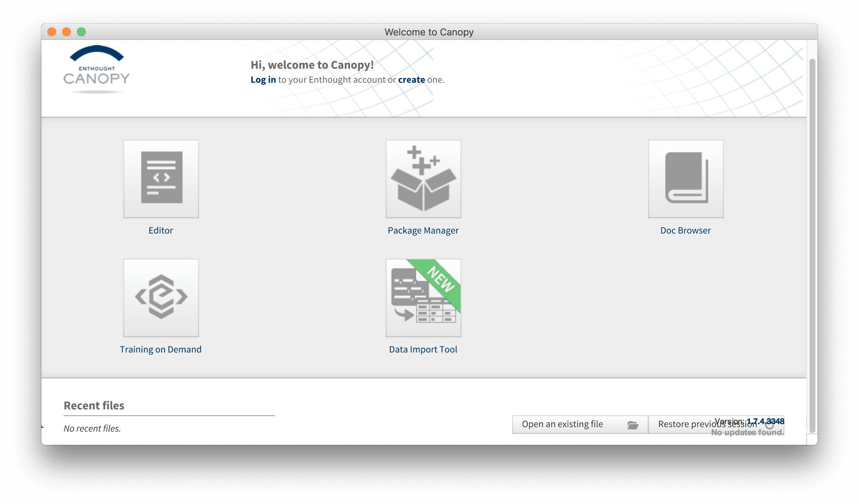Click folder icon in Open existing file
859x504 pixels.
(633, 425)
